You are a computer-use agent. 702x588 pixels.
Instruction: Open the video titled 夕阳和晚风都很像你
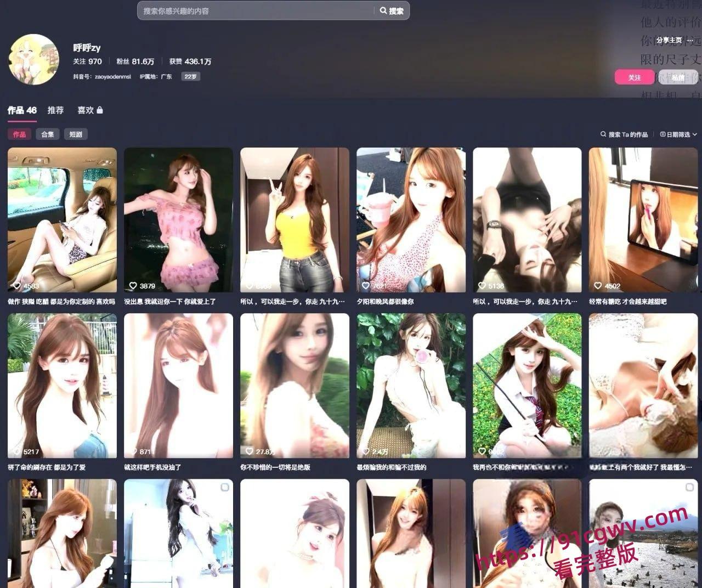coord(411,220)
